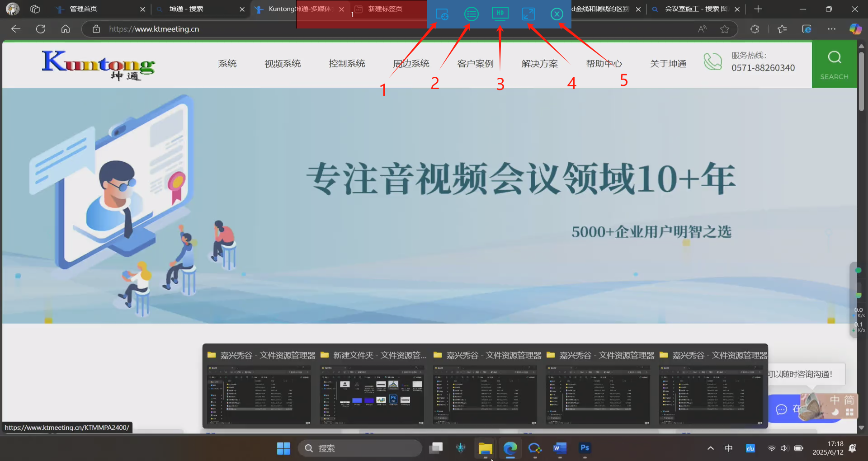This screenshot has width=868, height=461.
Task: Toggle the moon icon on the IME widget
Action: pos(835,412)
